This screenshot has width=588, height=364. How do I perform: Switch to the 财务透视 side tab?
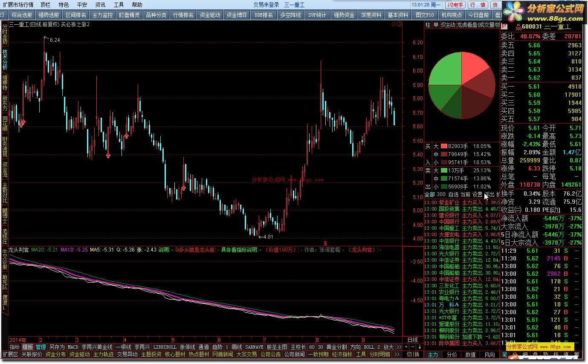point(5,147)
